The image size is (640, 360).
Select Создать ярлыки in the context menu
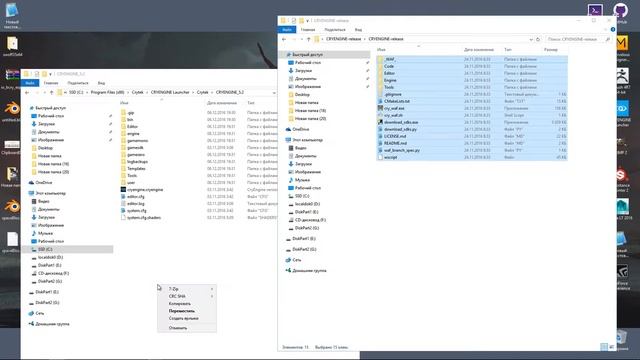(x=184, y=318)
